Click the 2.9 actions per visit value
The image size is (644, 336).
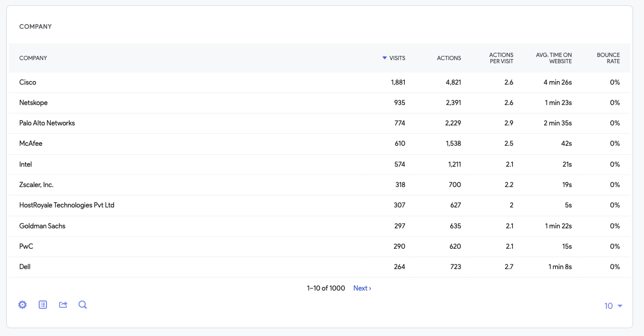(x=509, y=123)
